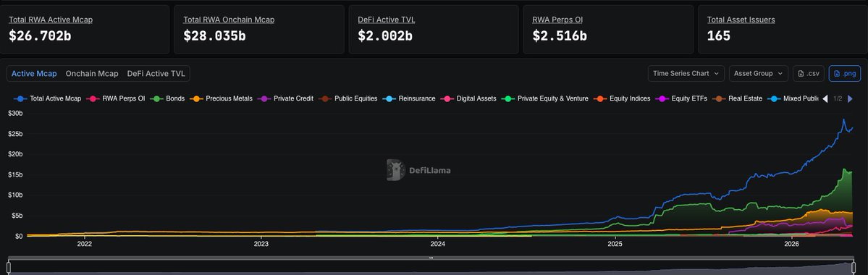Toggle Total Active Mcap legend series
The width and height of the screenshot is (868, 275).
48,98
